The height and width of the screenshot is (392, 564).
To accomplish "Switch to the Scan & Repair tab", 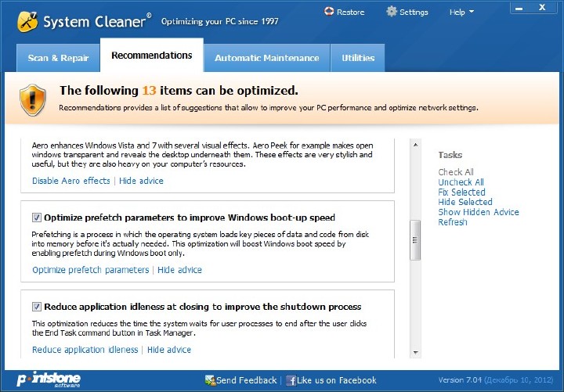I will tap(58, 58).
